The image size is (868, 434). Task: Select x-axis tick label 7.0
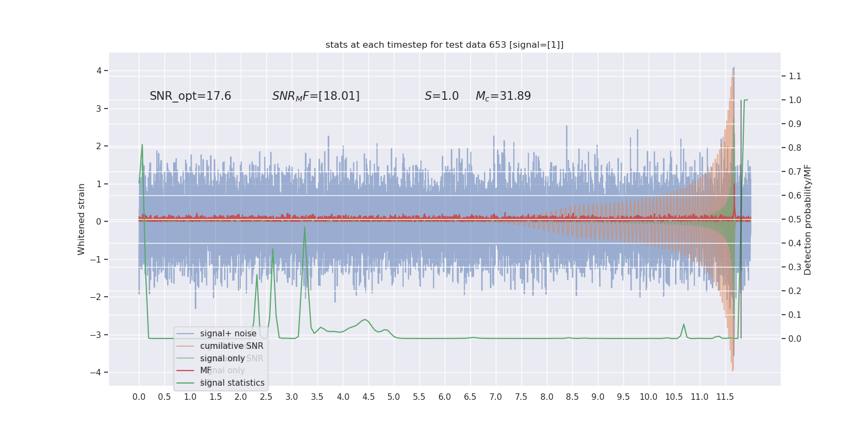(x=496, y=397)
